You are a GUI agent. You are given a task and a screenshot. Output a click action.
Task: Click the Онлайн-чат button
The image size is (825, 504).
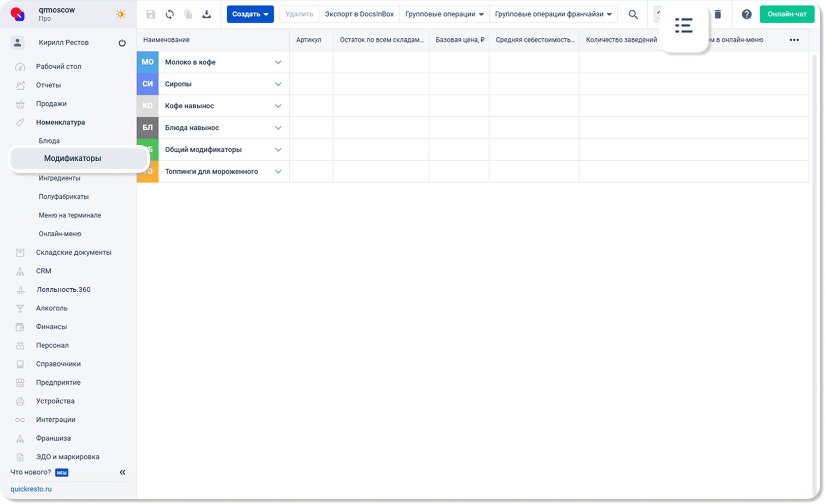tap(787, 14)
